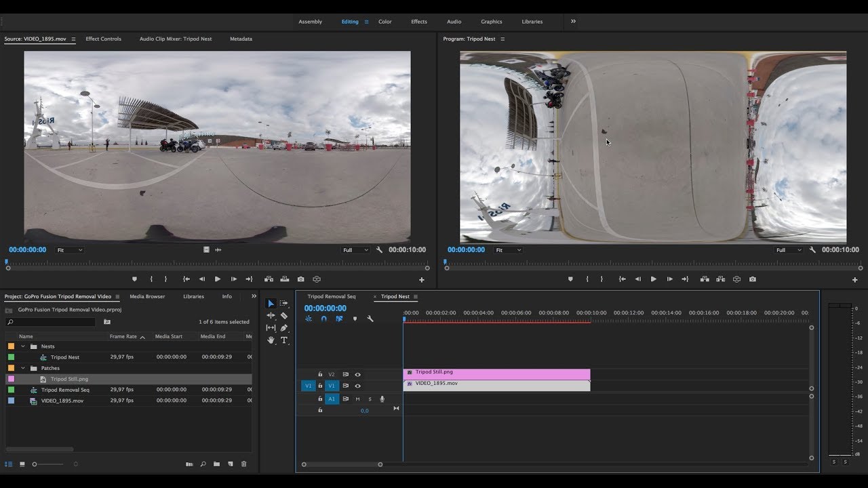Click Insert button in Source monitor
Screen dimensions: 868x488
(269, 279)
